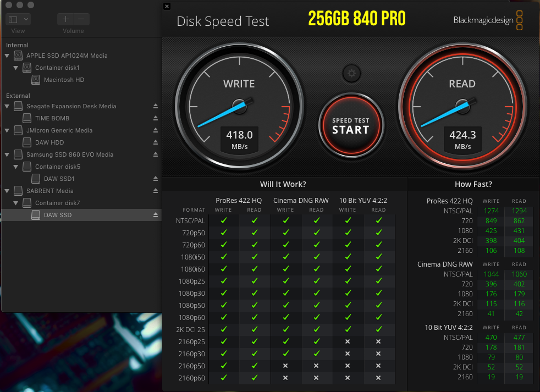
Task: Click the Samsung SSD 860 EVO drive icon
Action: pos(18,154)
